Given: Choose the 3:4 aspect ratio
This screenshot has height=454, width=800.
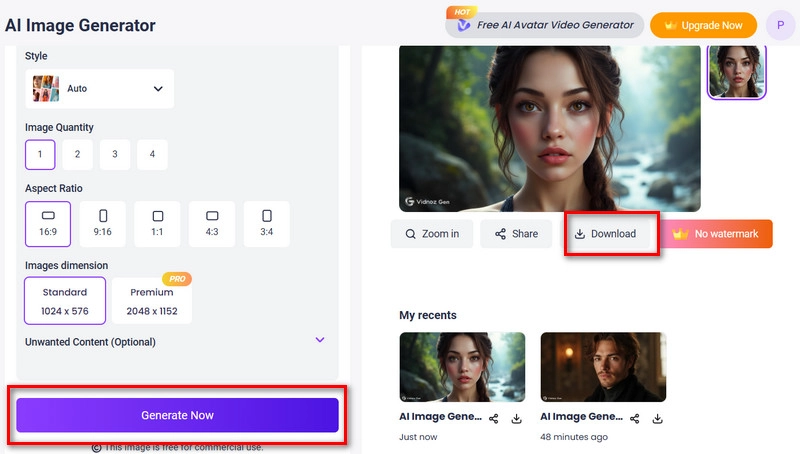Looking at the screenshot, I should pos(266,223).
